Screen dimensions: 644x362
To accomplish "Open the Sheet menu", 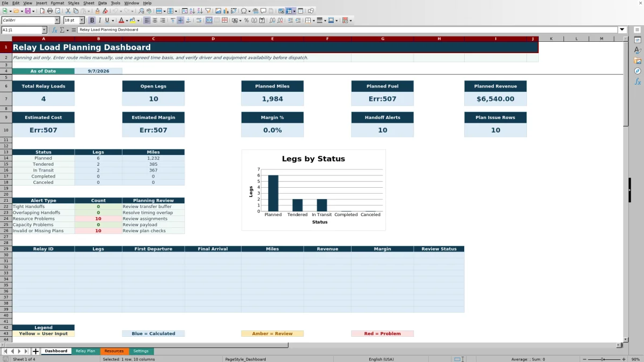I will [x=89, y=3].
